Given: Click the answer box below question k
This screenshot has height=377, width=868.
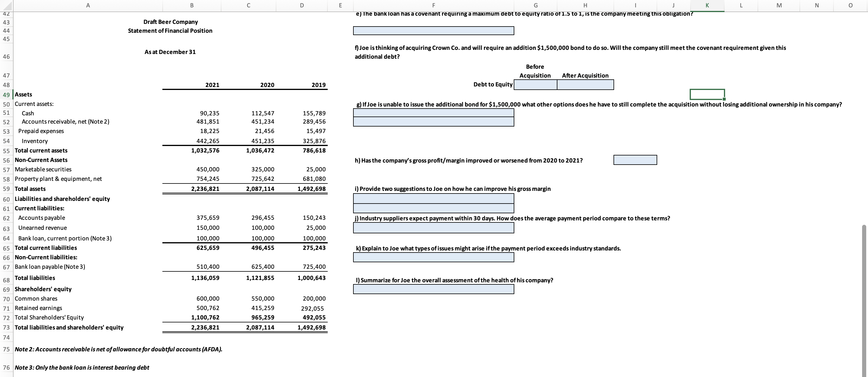Looking at the screenshot, I should click(433, 258).
